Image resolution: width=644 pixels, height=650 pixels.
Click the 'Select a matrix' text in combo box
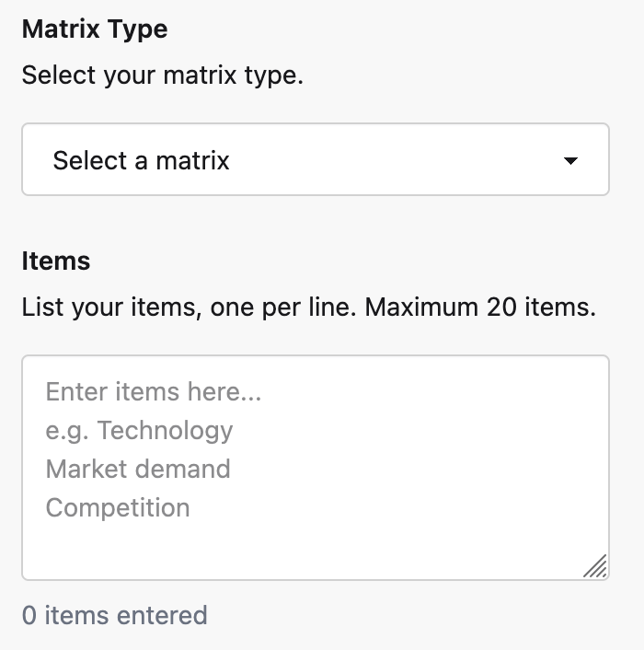141,161
